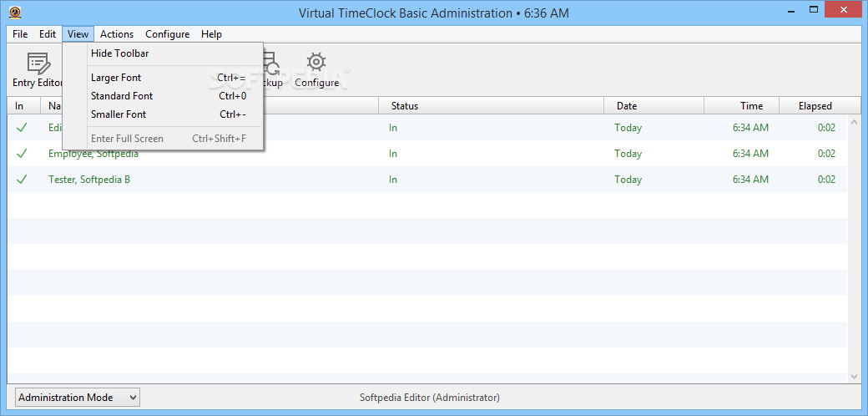Click green check mark in first row

coord(22,128)
